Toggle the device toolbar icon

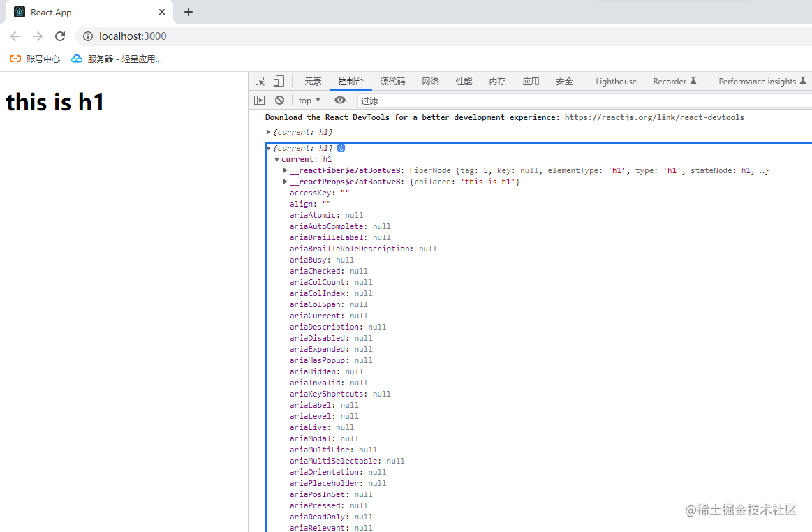point(279,81)
